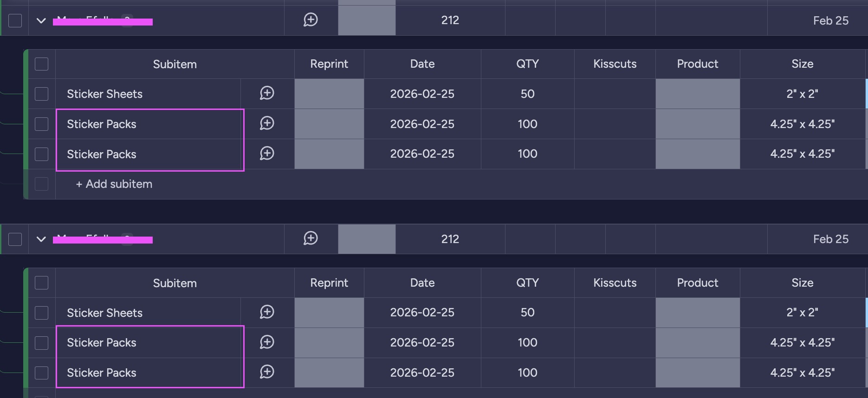Screen dimensions: 868x398
Task: Open the Sticker Sheets subitem in upper table
Action: 105,94
